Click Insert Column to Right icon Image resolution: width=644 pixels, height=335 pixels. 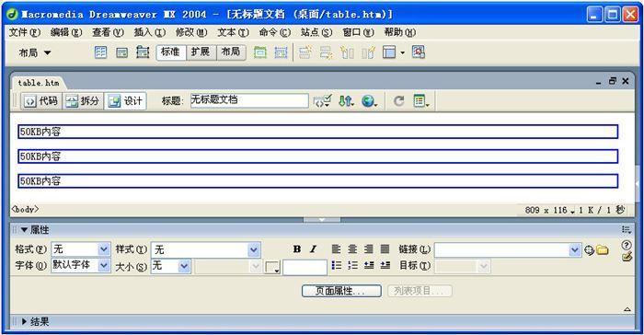tap(368, 52)
